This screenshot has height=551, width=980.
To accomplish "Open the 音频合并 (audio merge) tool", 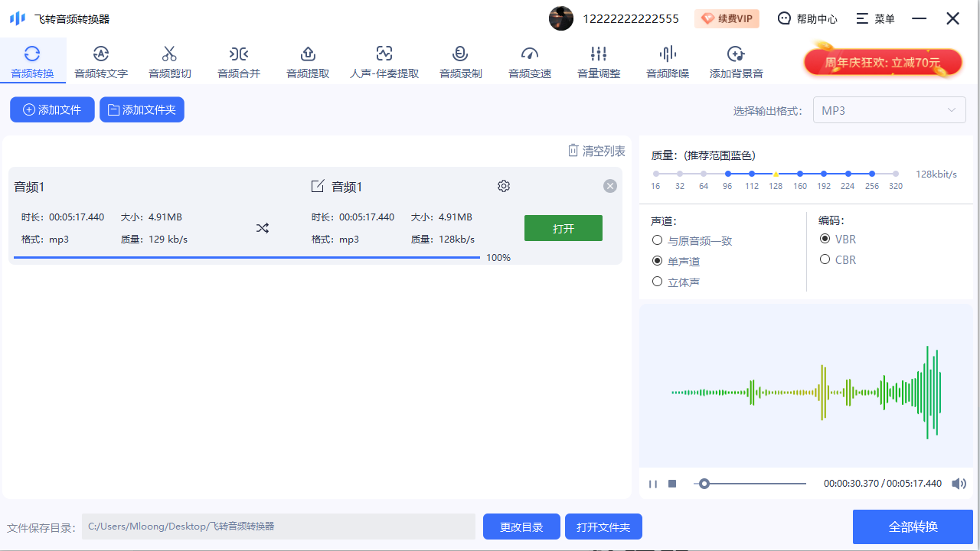I will (238, 60).
